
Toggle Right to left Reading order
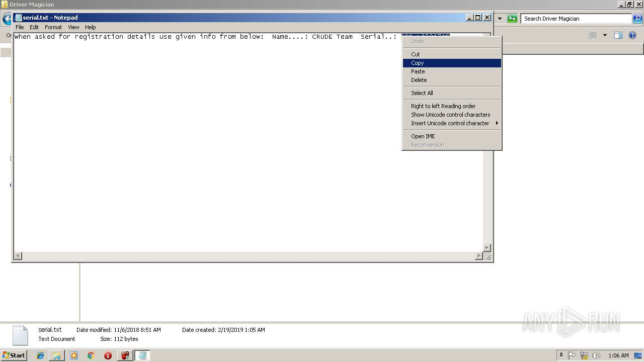pos(452,106)
